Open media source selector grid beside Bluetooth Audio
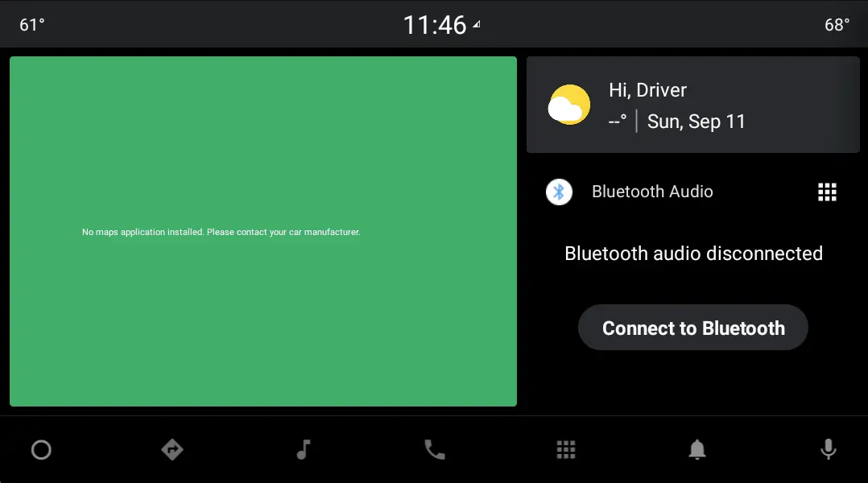The height and width of the screenshot is (483, 868). tap(827, 192)
